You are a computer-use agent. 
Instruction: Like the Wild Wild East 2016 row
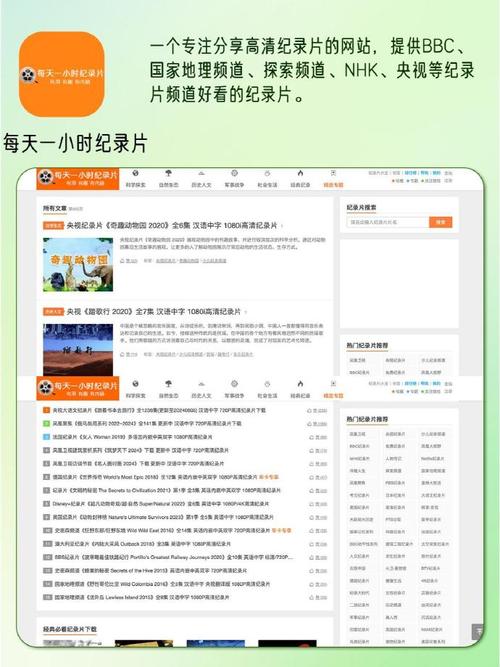(x=318, y=531)
